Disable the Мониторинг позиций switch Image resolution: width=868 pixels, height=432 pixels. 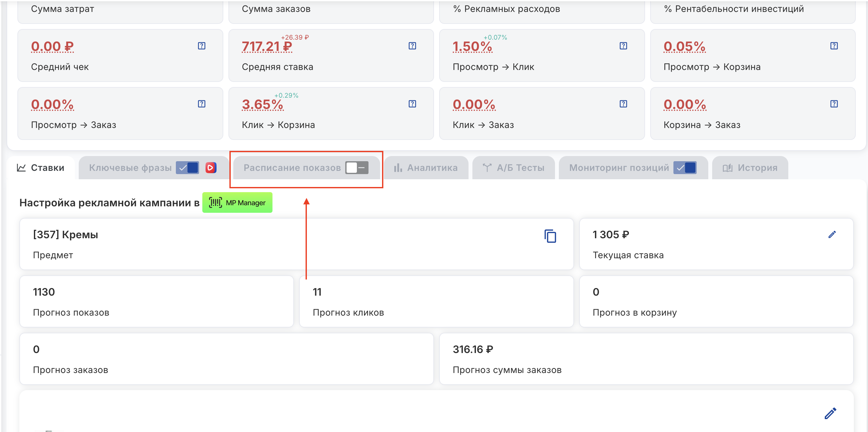point(685,167)
